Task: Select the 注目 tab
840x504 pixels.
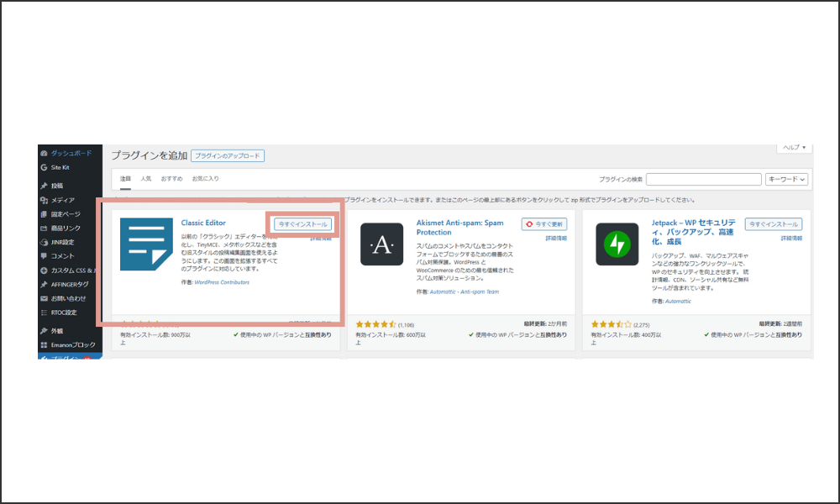Action: click(125, 179)
